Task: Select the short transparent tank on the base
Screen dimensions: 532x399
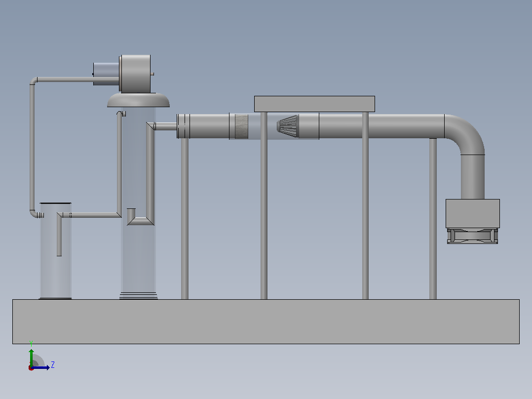Action: (56, 251)
